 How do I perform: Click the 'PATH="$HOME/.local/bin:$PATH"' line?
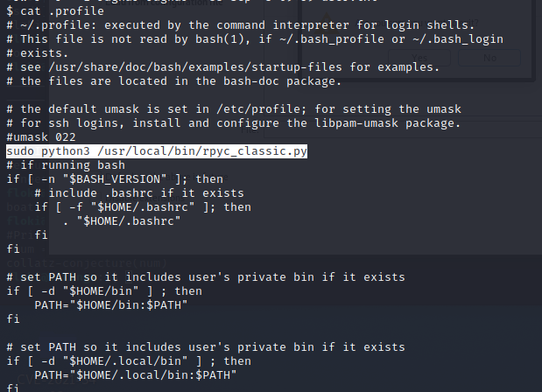(x=136, y=375)
